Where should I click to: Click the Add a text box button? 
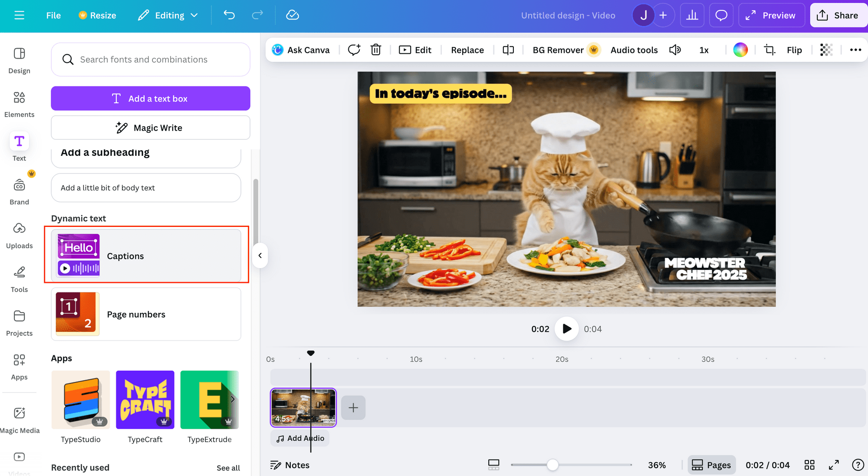pos(150,98)
